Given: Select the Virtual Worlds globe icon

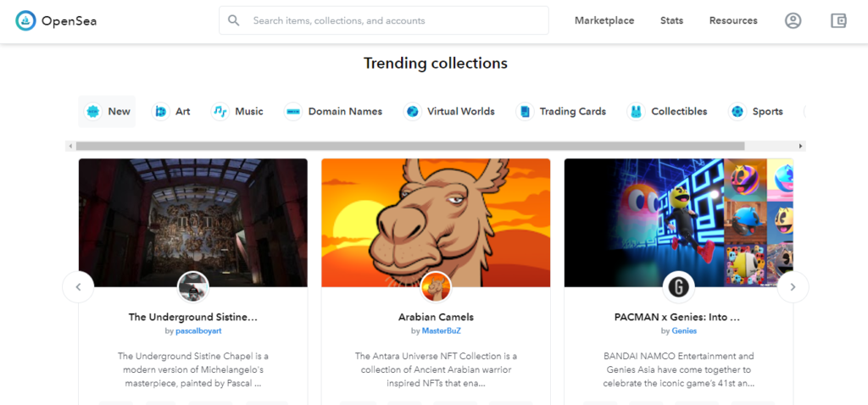Looking at the screenshot, I should coord(412,111).
